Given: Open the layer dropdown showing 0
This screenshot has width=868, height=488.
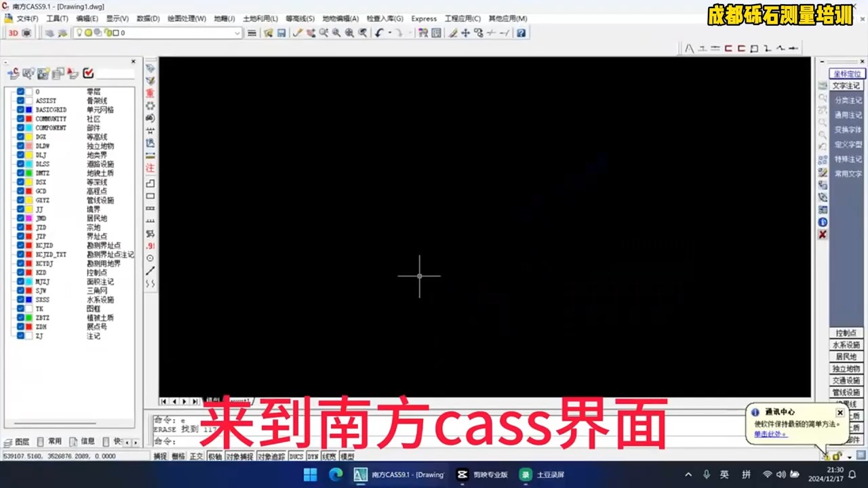Looking at the screenshot, I should coord(237,33).
